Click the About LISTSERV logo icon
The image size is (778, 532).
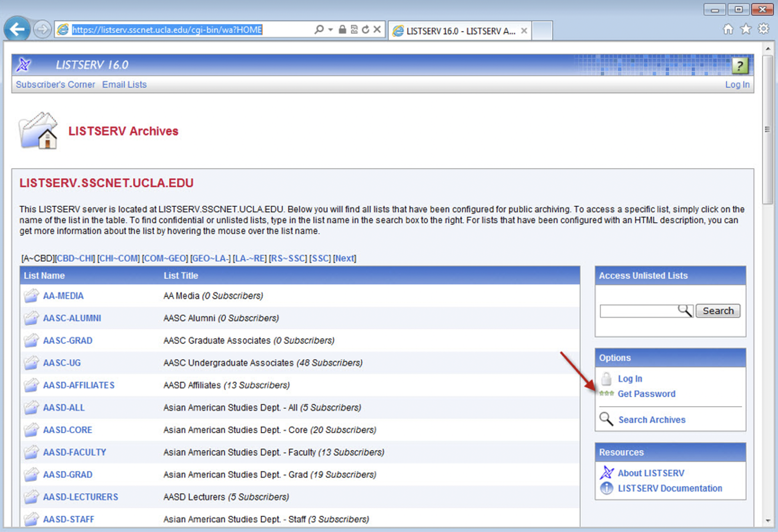607,472
